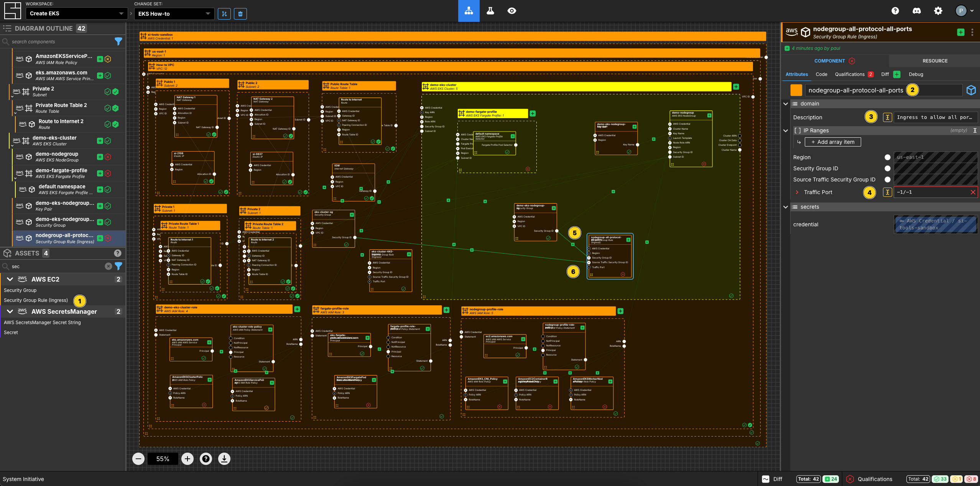Collapse the domain section
The image size is (980, 486).
(786, 104)
